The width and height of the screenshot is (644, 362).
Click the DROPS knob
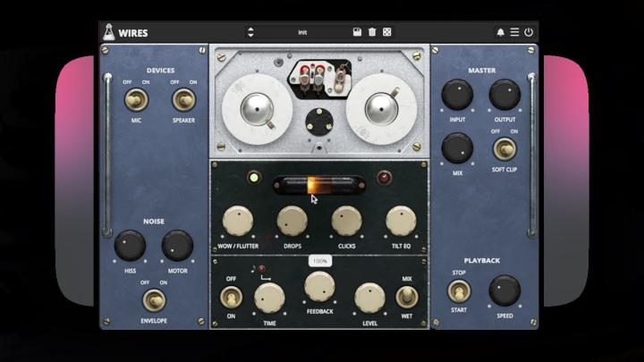(x=292, y=222)
